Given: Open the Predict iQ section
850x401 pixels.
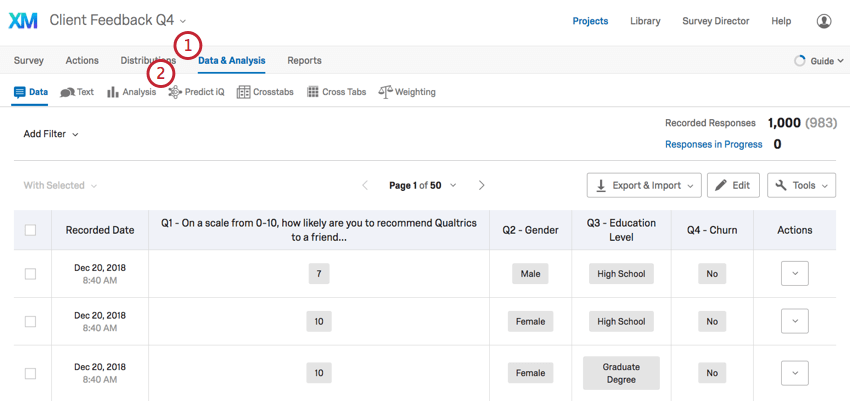Looking at the screenshot, I should (x=196, y=92).
